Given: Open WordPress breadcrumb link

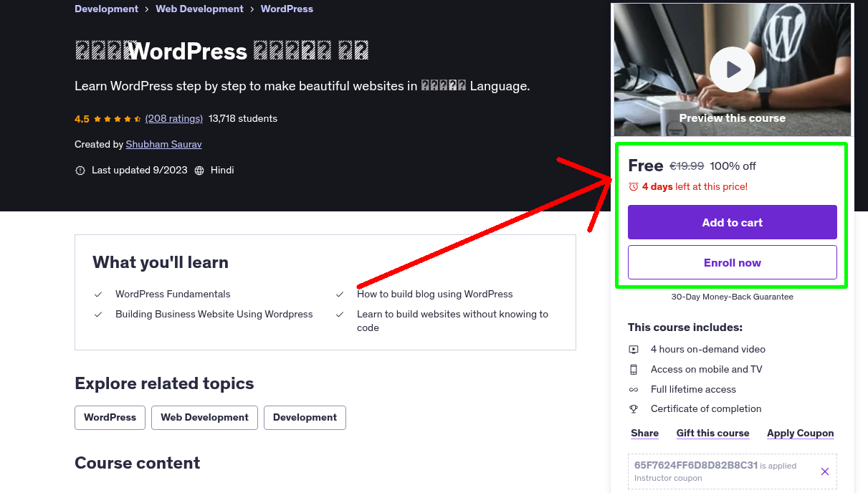Looking at the screenshot, I should pos(287,9).
